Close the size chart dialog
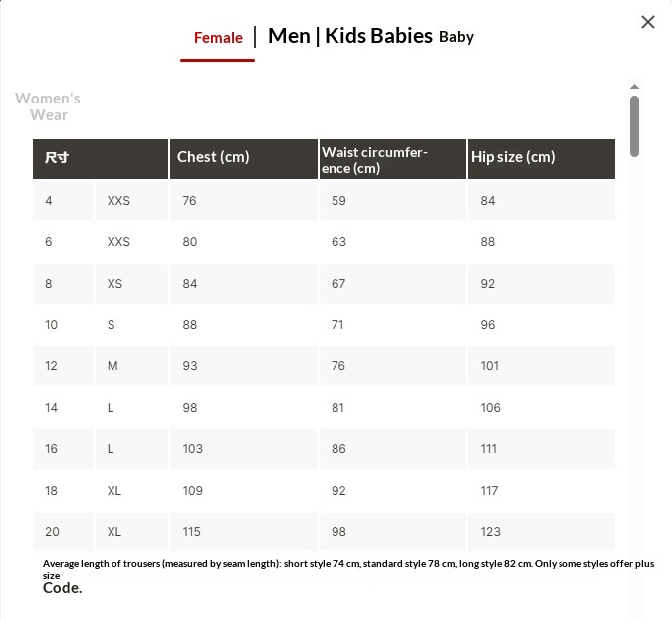Screen dimensions: 672x619 click(648, 22)
